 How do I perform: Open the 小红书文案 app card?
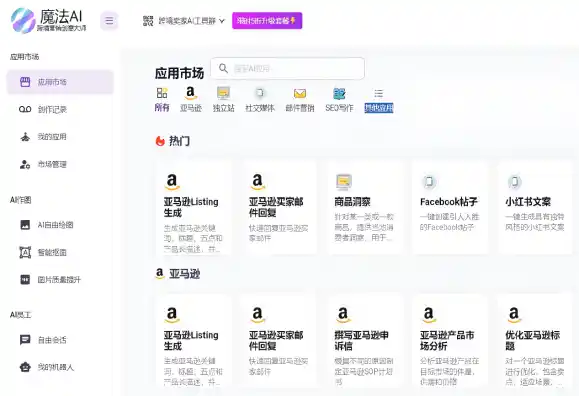point(535,208)
